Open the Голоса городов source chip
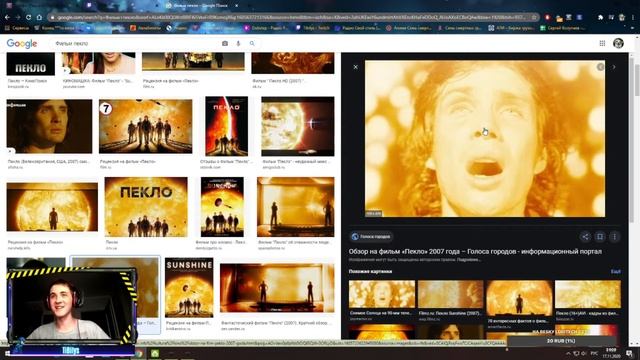The width and height of the screenshot is (640, 360). click(x=371, y=236)
